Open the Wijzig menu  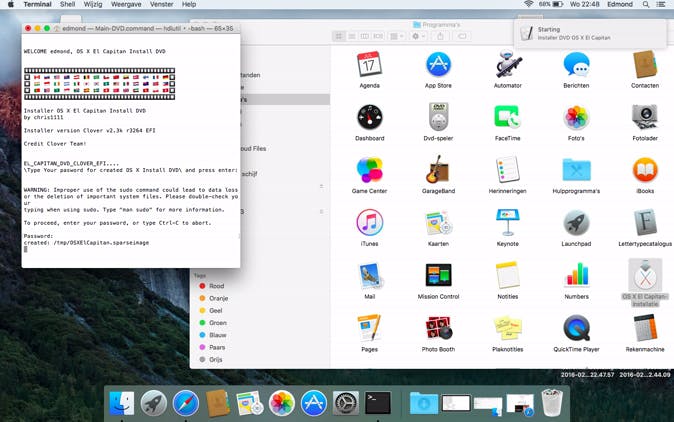point(93,4)
